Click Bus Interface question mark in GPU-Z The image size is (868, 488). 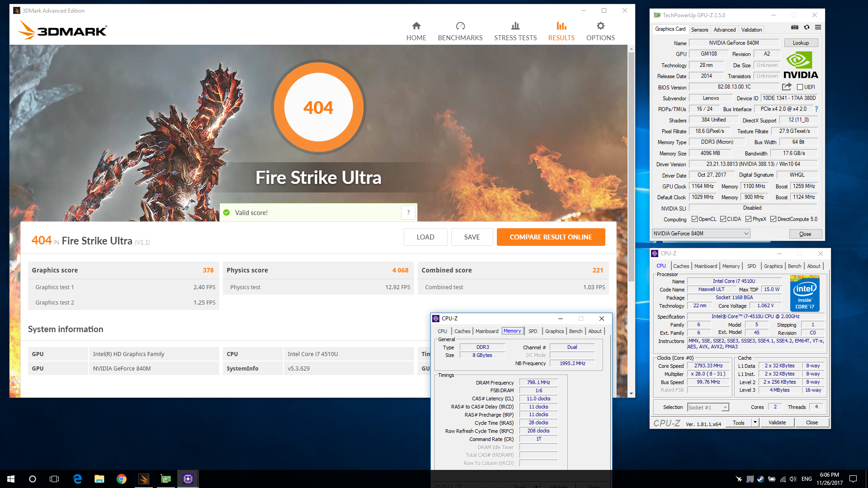[x=816, y=109]
